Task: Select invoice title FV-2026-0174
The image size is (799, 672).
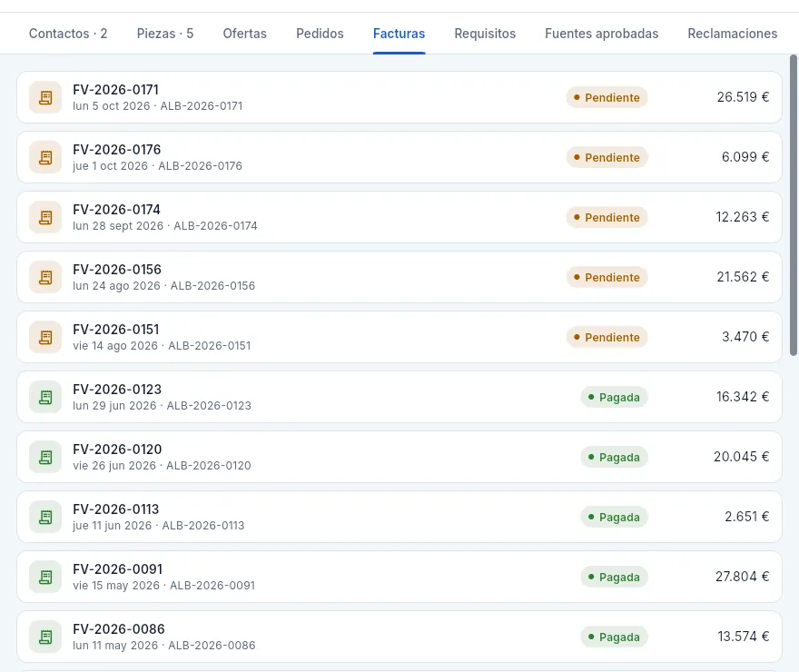Action: pos(117,210)
